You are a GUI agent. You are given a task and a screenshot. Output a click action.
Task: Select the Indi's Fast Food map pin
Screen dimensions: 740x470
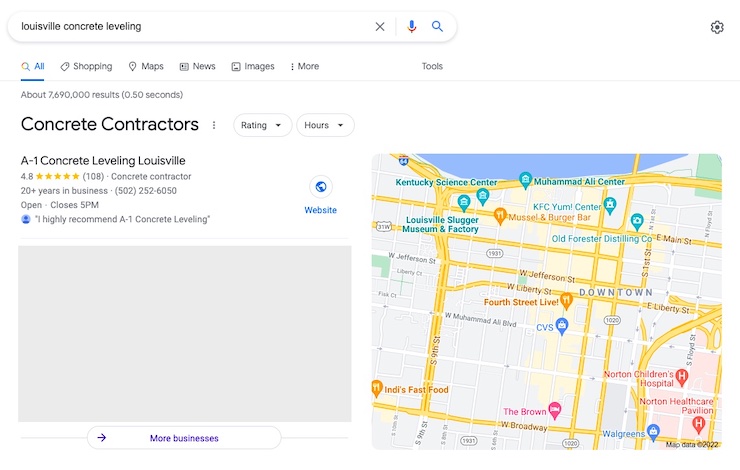pyautogui.click(x=376, y=387)
